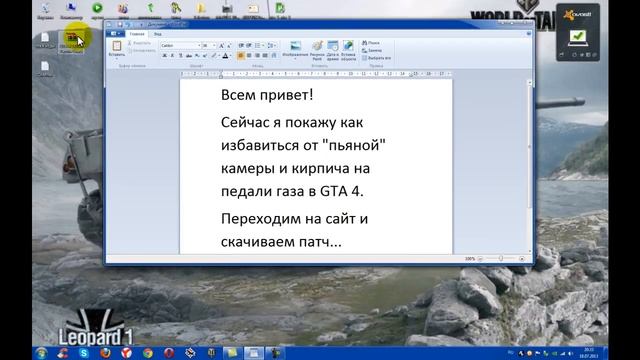Click the Avast gadget checkmark icon
The width and height of the screenshot is (640, 360).
[578, 37]
